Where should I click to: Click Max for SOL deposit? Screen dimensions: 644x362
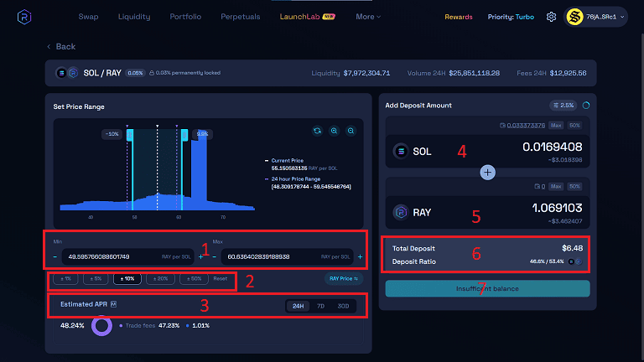(x=556, y=125)
